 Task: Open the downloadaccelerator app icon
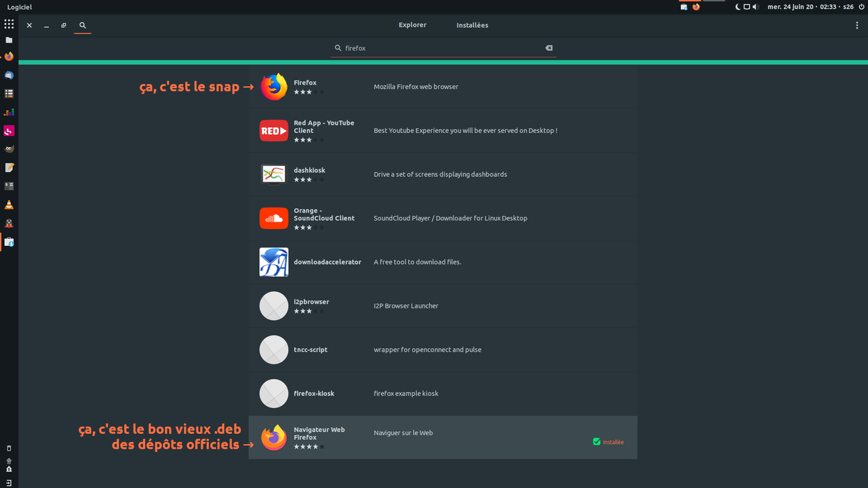tap(274, 262)
